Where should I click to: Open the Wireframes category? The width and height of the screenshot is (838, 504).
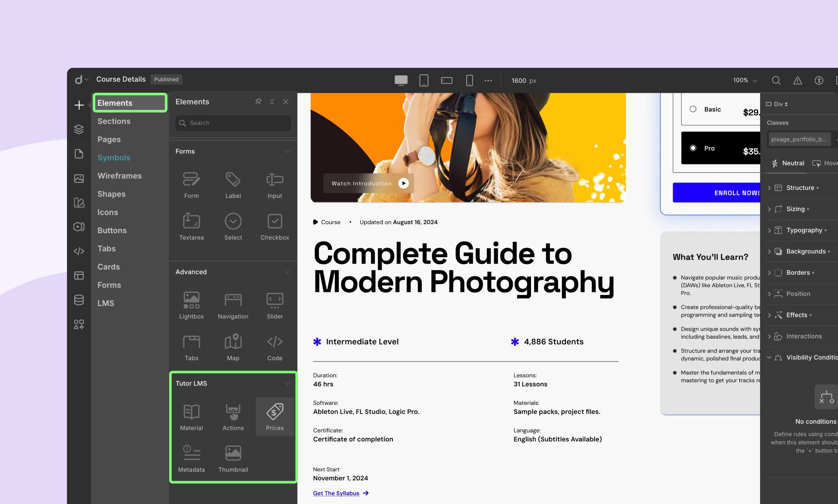[x=119, y=176]
